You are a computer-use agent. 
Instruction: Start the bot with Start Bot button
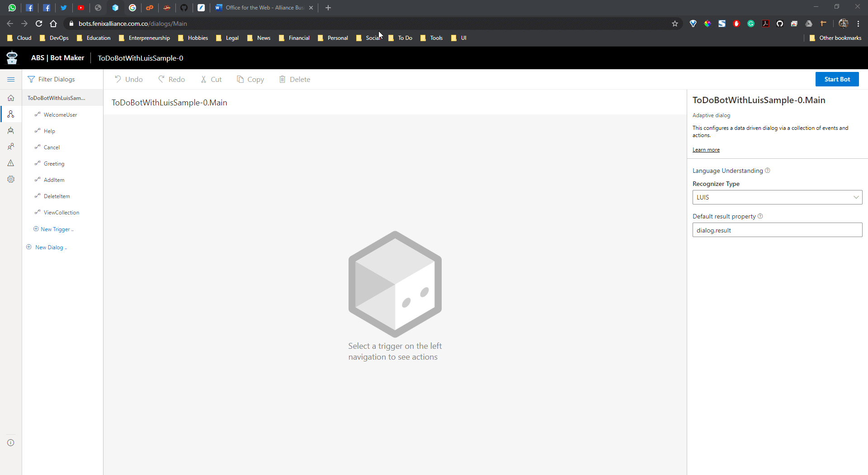[x=837, y=79]
